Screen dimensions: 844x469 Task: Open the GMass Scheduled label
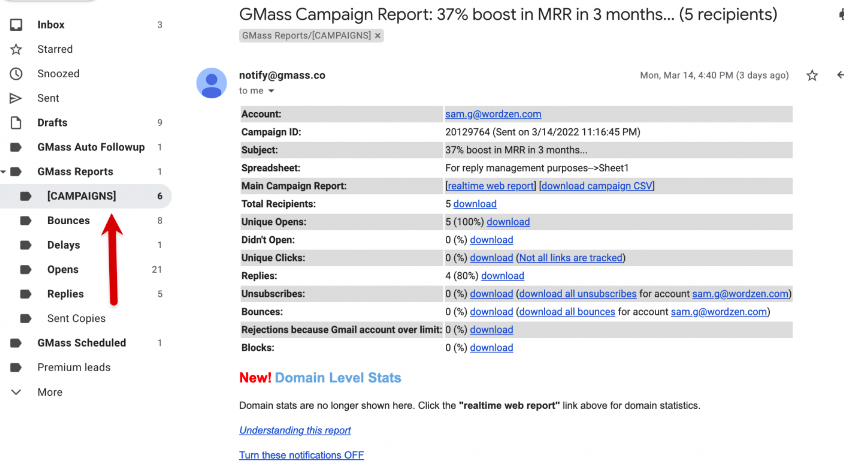[x=81, y=343]
